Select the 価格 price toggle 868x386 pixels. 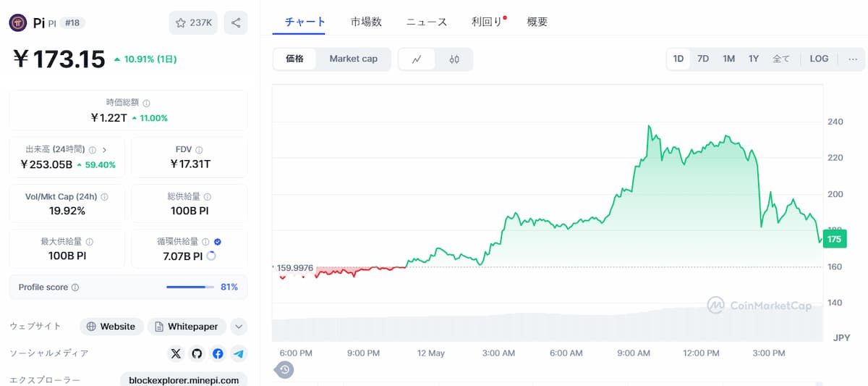click(295, 59)
